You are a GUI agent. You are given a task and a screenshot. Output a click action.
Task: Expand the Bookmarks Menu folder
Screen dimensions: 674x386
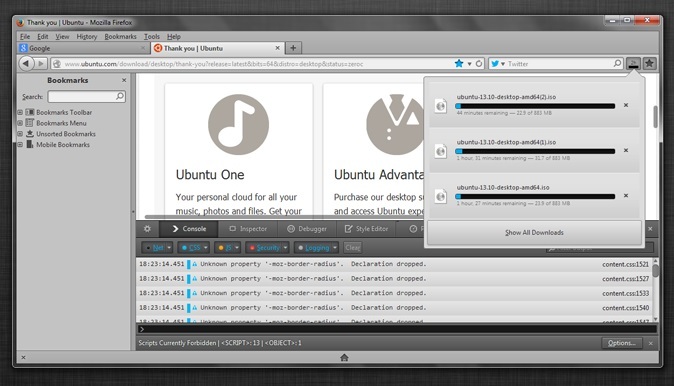pyautogui.click(x=20, y=123)
